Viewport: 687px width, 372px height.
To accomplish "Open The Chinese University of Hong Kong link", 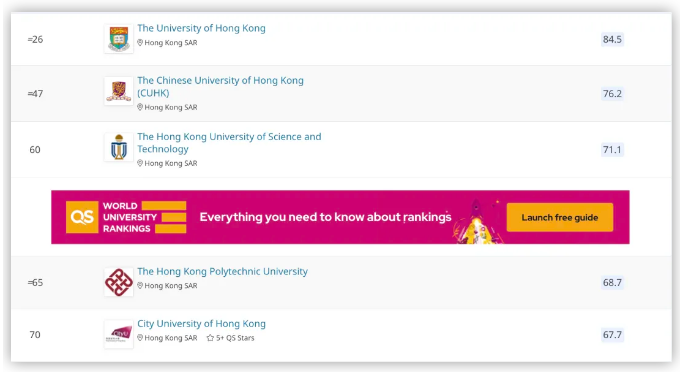I will [x=220, y=86].
